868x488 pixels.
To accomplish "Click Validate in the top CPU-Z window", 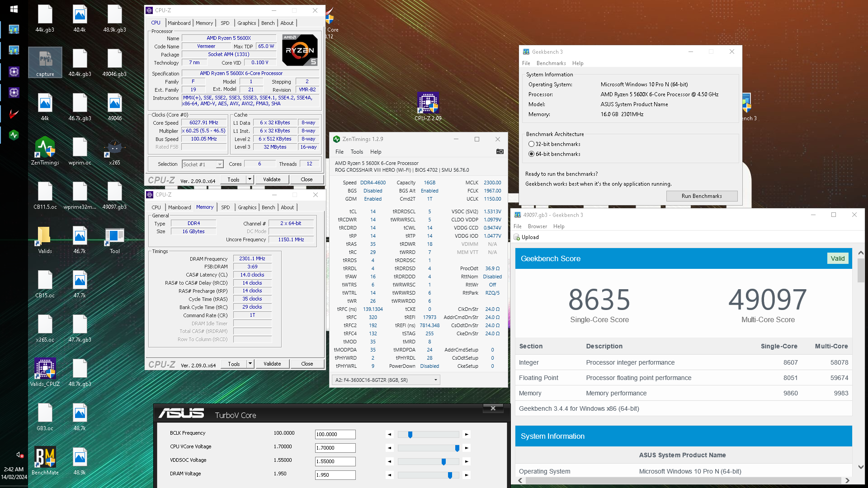I will click(272, 179).
